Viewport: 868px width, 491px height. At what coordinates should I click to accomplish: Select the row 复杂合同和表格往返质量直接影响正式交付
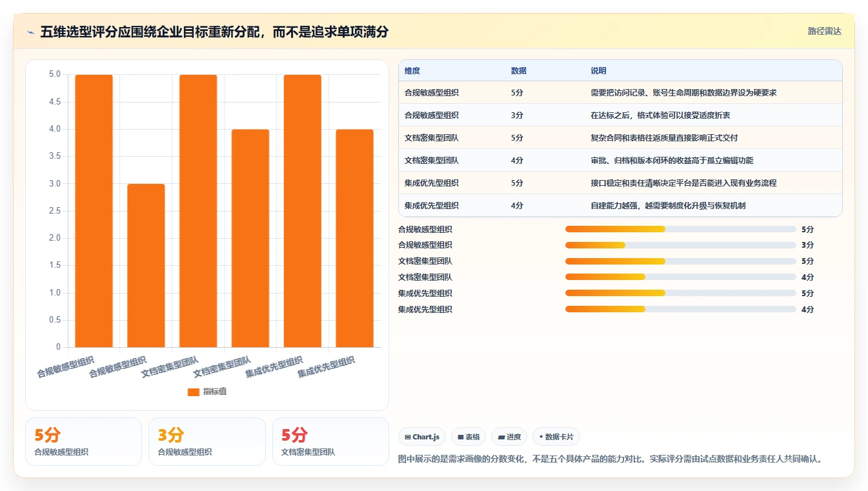620,138
